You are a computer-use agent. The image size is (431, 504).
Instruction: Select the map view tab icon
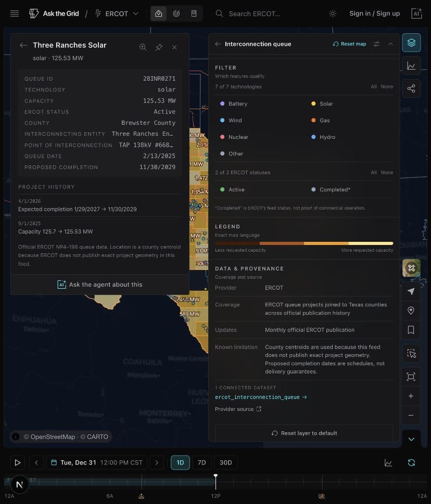click(159, 14)
